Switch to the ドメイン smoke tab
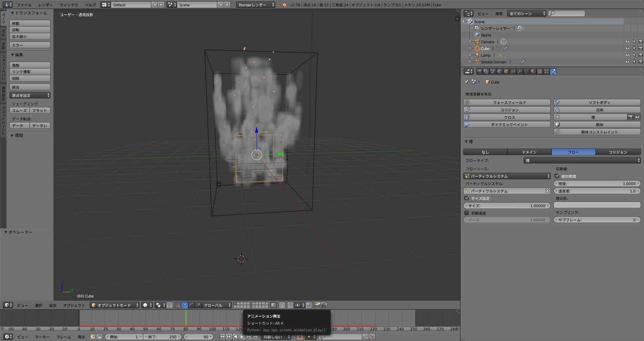 [x=529, y=152]
